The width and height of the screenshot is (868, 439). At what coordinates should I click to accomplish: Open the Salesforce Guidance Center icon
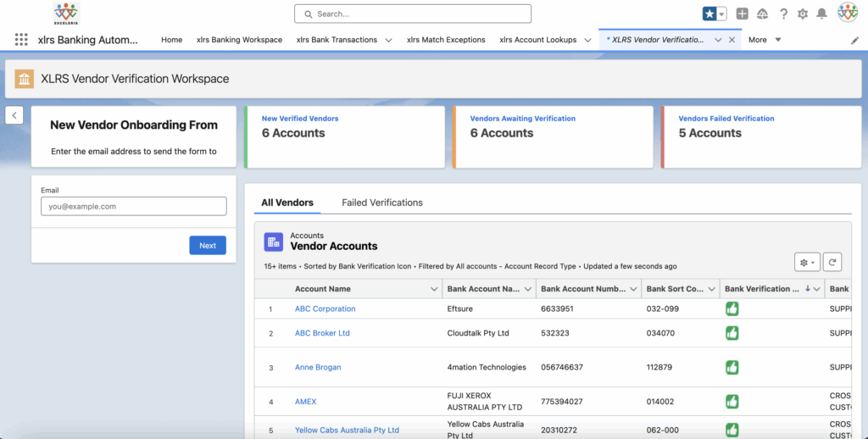point(763,14)
